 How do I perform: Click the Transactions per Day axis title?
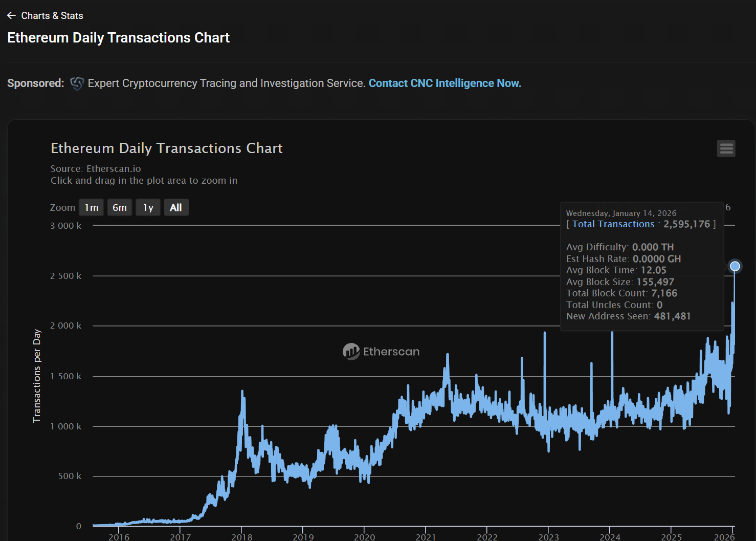coord(37,376)
